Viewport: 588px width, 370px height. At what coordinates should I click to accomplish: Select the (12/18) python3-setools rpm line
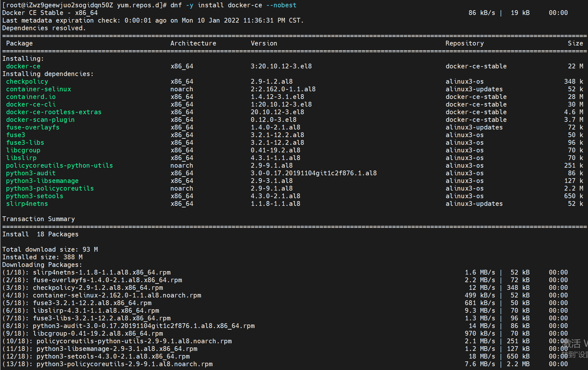(285, 356)
